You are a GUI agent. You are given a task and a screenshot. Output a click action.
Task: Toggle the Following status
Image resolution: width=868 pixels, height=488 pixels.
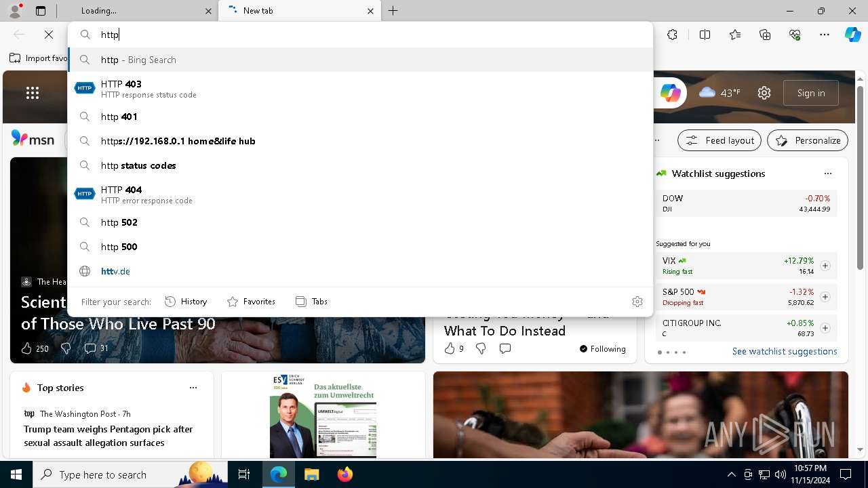click(602, 348)
